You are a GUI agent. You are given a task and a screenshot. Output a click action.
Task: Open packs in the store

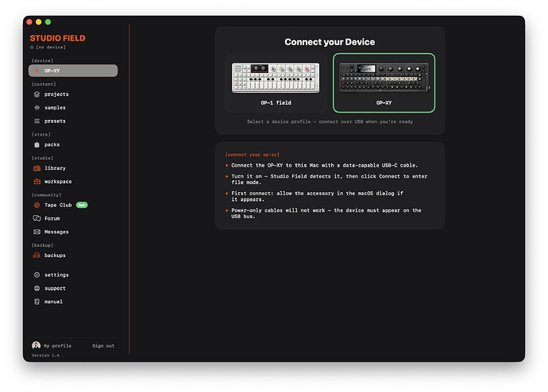(x=73, y=144)
